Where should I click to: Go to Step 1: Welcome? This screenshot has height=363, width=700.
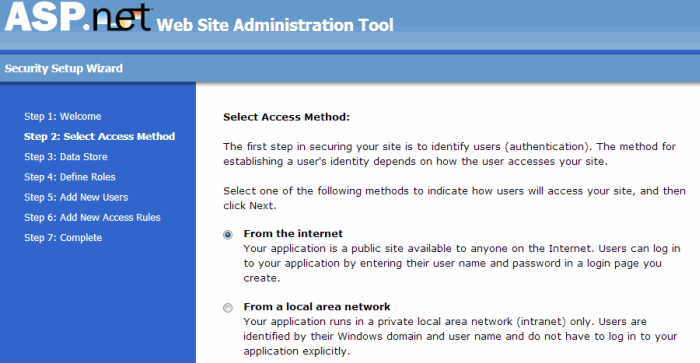click(x=62, y=117)
